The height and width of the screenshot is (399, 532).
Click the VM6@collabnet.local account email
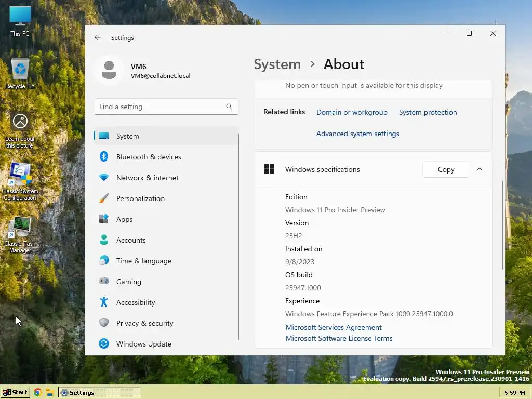(x=161, y=76)
